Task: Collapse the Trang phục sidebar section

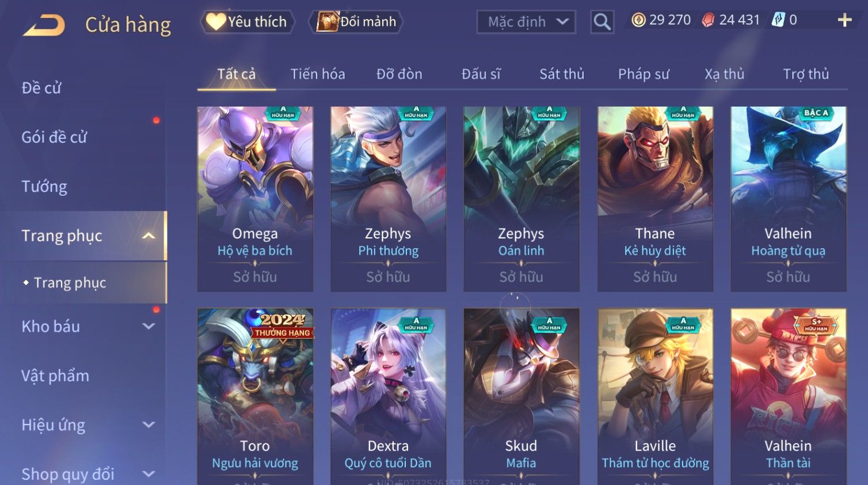Action: [x=149, y=236]
